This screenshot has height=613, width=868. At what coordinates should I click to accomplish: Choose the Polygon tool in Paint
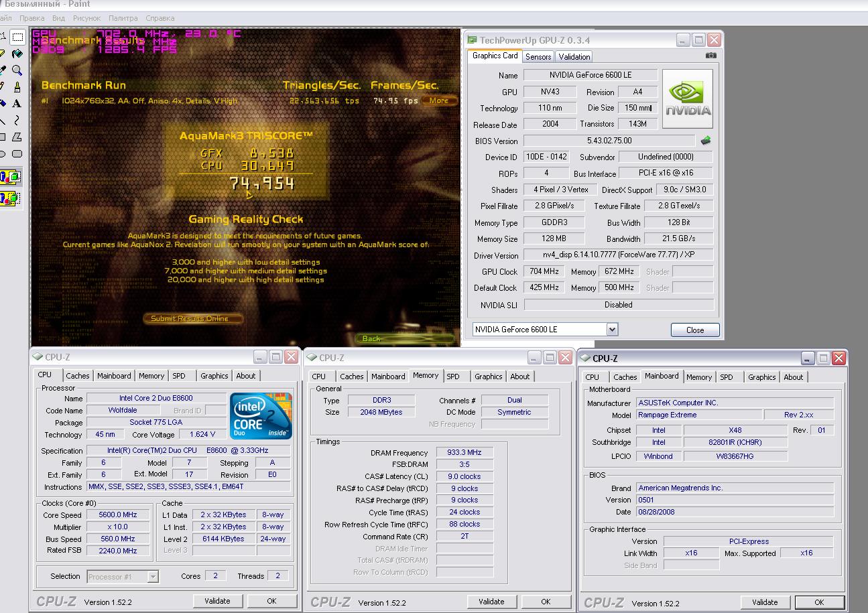[17, 137]
